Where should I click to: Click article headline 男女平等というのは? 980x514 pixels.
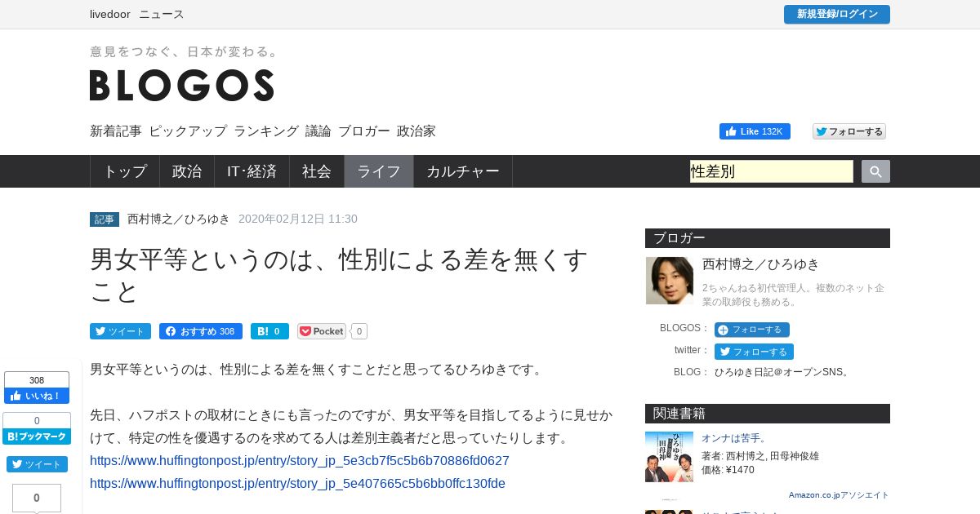coord(339,275)
